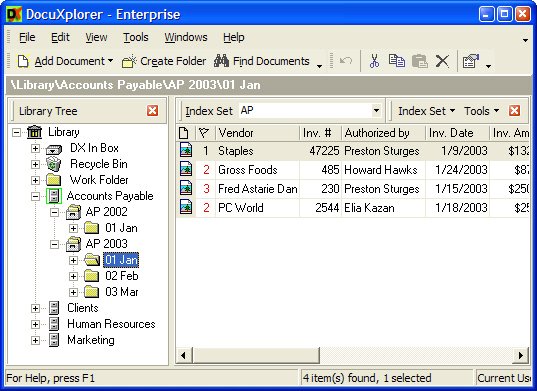
Task: Select the Fred Astarie Dan vendor cell
Action: point(258,189)
